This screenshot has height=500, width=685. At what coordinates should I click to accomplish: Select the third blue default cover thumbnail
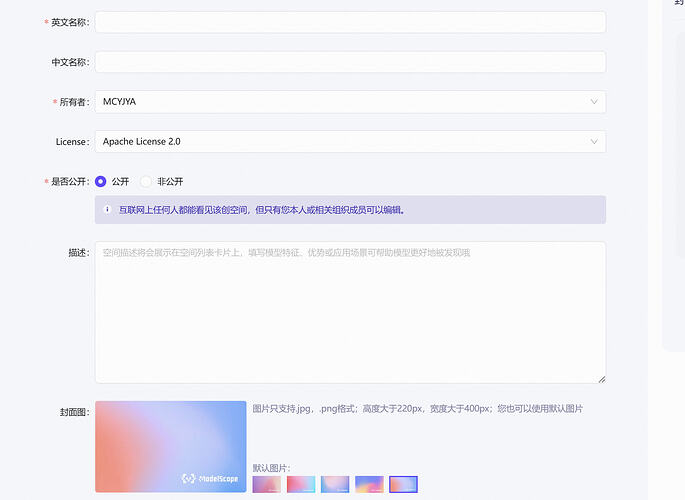pos(335,484)
